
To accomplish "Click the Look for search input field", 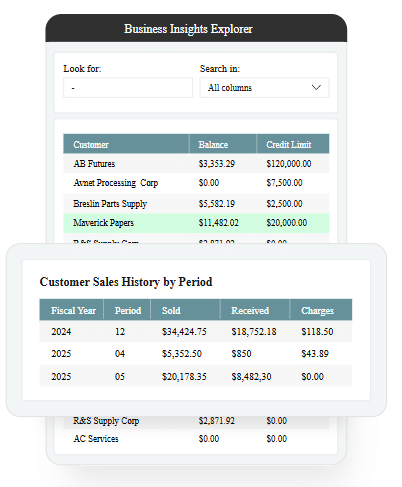I will click(128, 88).
